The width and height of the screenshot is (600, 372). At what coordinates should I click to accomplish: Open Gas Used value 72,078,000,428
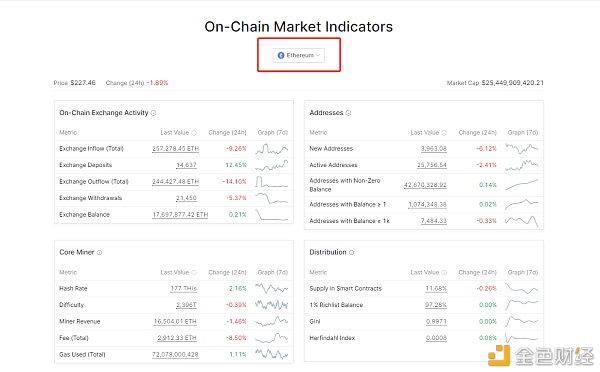[175, 355]
